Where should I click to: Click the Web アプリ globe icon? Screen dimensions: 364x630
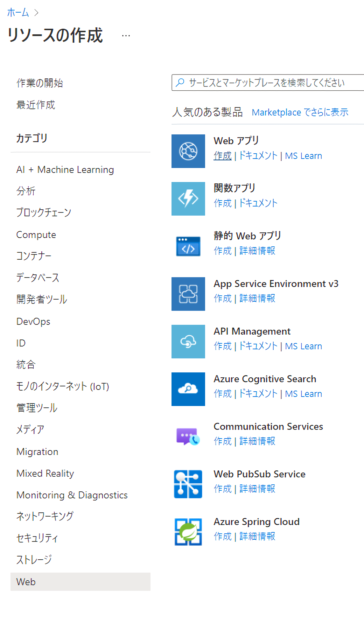coord(188,151)
